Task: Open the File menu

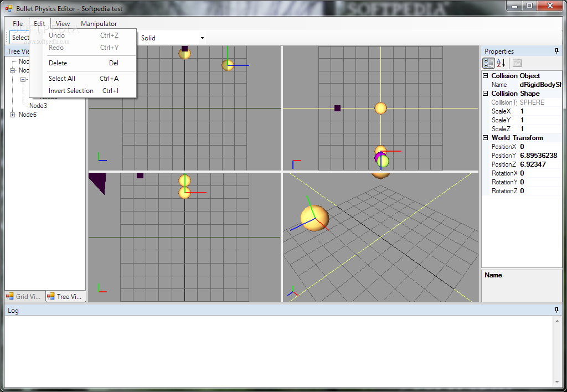Action: point(17,23)
